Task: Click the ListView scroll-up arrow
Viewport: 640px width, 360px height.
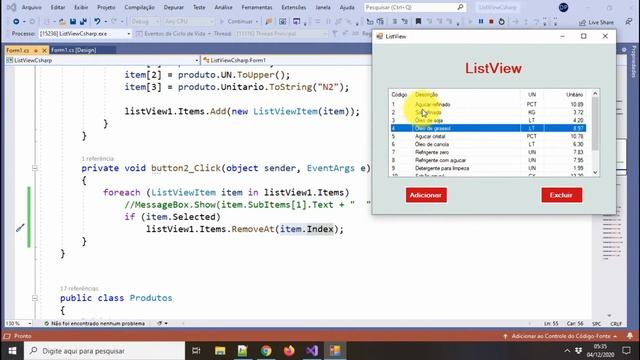Action: coord(595,93)
